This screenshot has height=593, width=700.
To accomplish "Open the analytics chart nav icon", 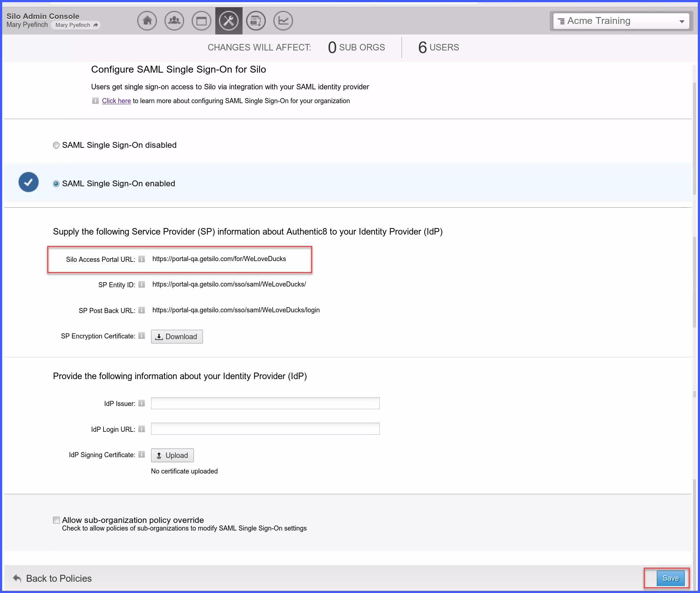I will [x=283, y=21].
